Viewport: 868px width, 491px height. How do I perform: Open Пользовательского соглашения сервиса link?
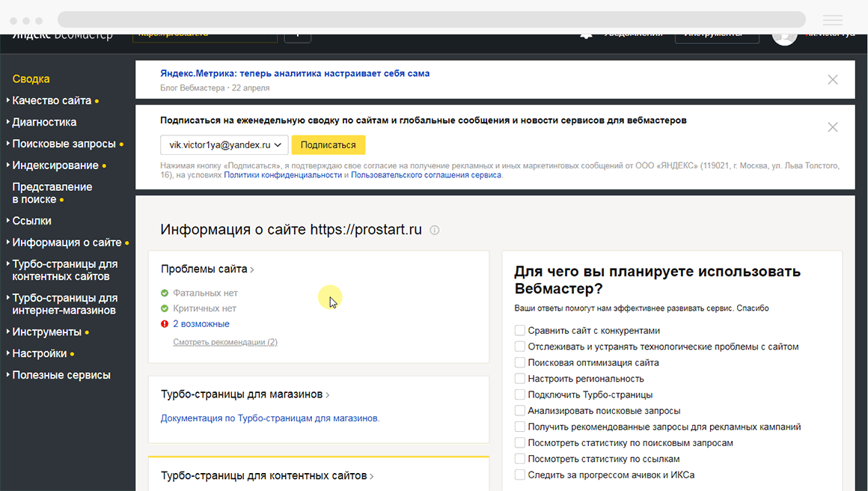tap(427, 175)
